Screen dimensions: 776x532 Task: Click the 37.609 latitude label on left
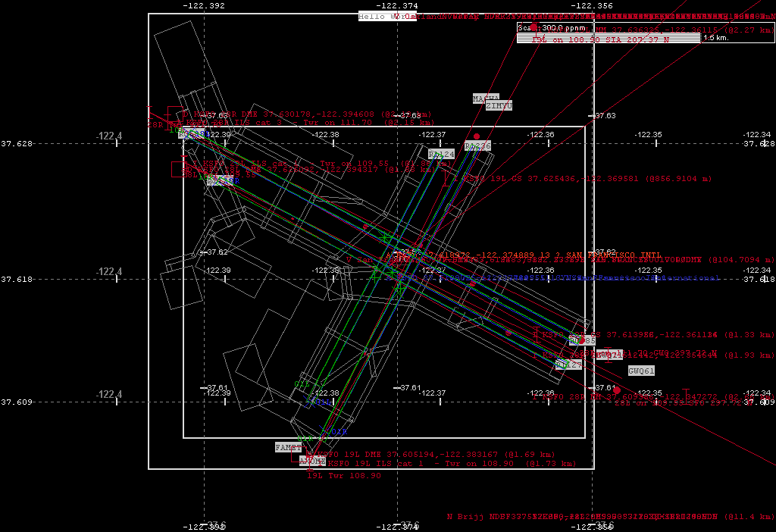click(17, 402)
